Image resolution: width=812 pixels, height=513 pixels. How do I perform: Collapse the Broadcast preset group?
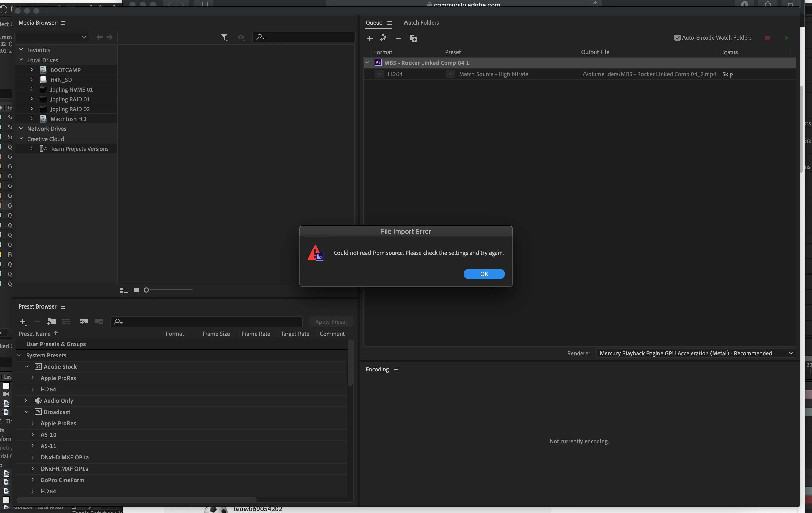[26, 412]
